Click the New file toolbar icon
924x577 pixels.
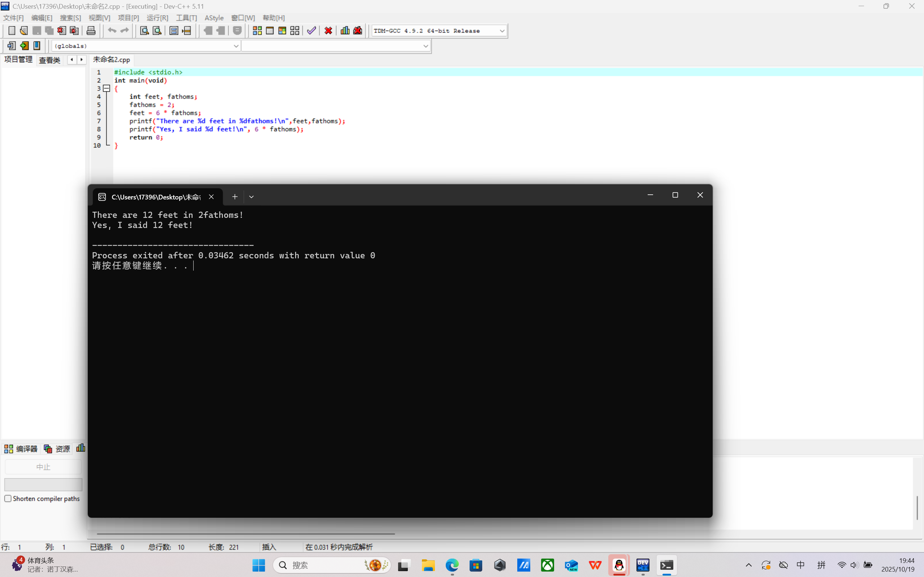(12, 30)
